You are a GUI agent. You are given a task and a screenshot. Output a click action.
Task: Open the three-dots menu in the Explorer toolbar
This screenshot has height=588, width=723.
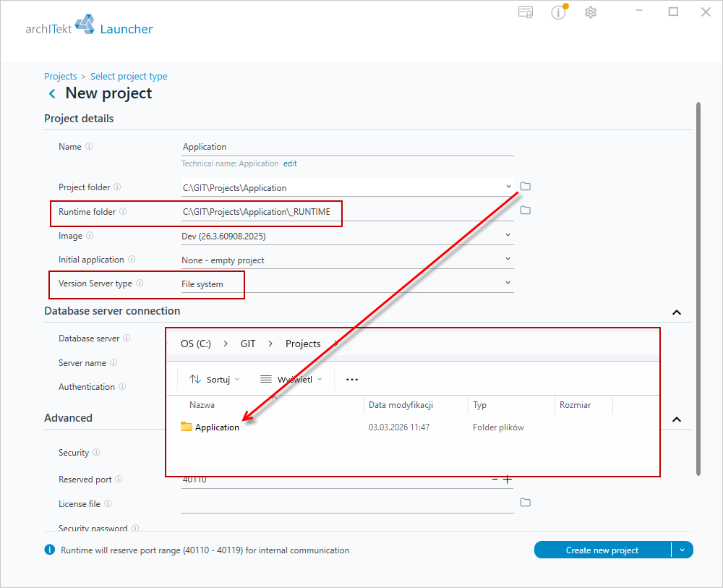[x=352, y=380]
